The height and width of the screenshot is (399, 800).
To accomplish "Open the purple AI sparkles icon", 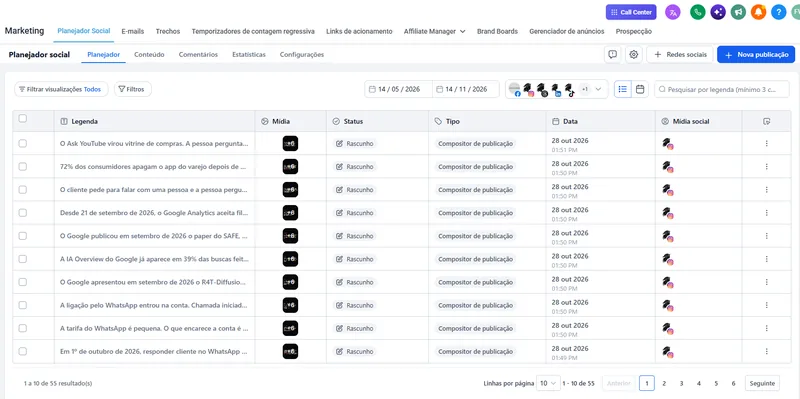I will (x=718, y=12).
